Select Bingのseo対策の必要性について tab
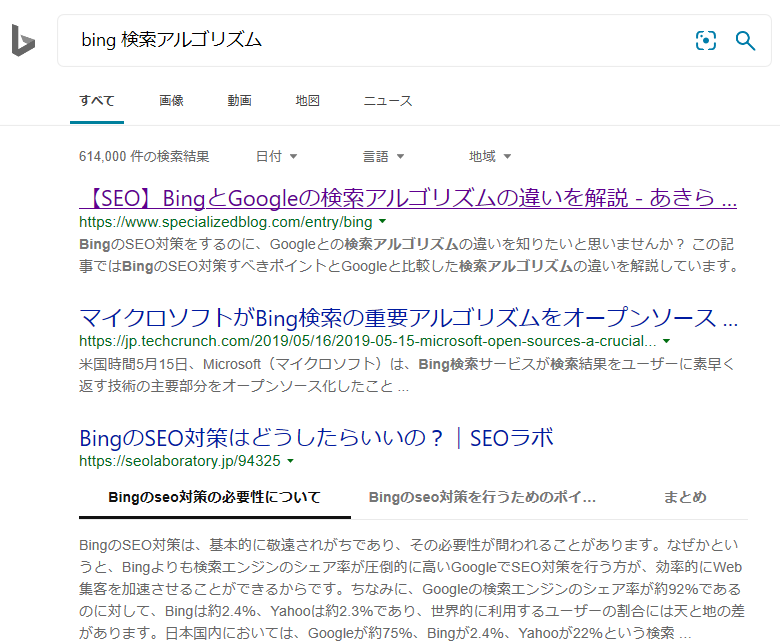The image size is (780, 643). click(x=214, y=497)
